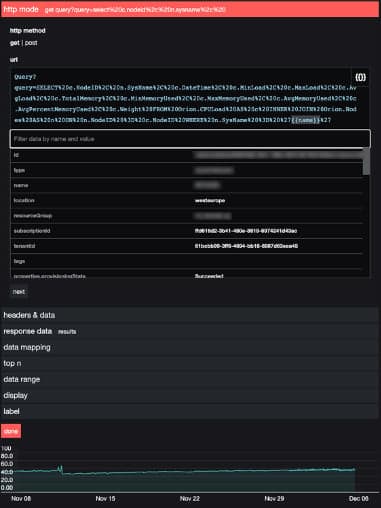
Task: Click the type row in data table
Action: 187,170
